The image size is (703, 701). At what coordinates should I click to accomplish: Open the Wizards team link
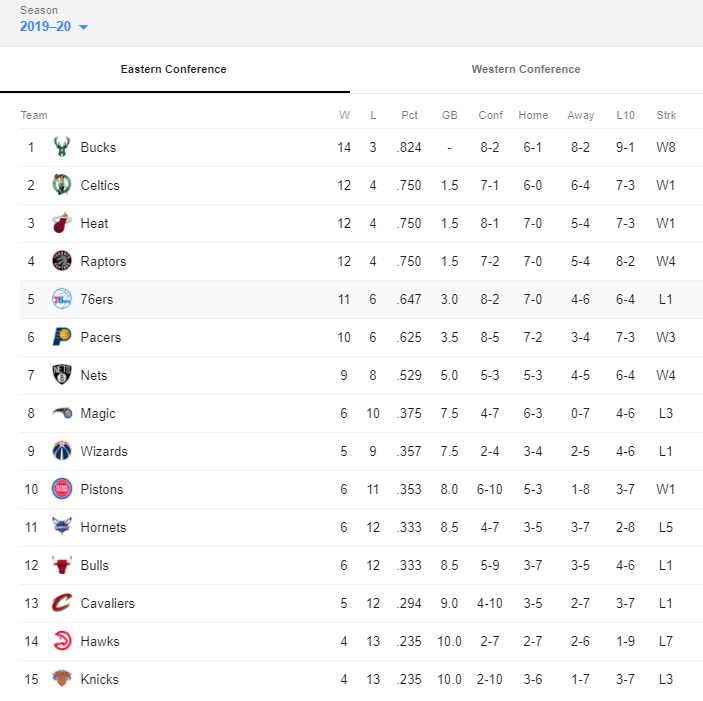(x=104, y=451)
